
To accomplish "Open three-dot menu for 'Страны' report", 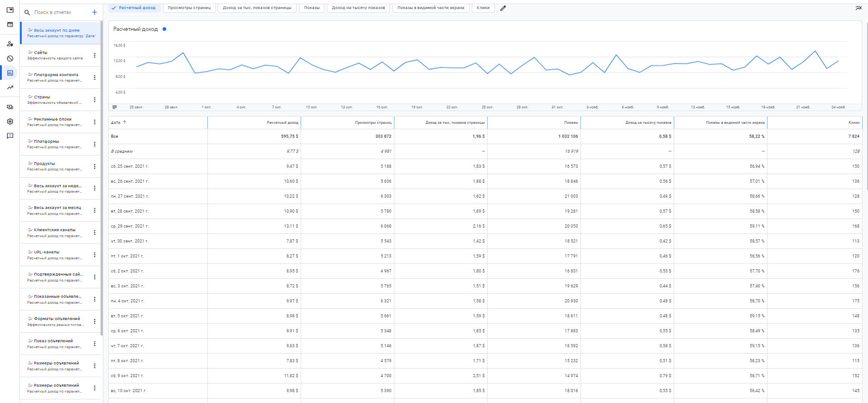I will click(x=95, y=100).
